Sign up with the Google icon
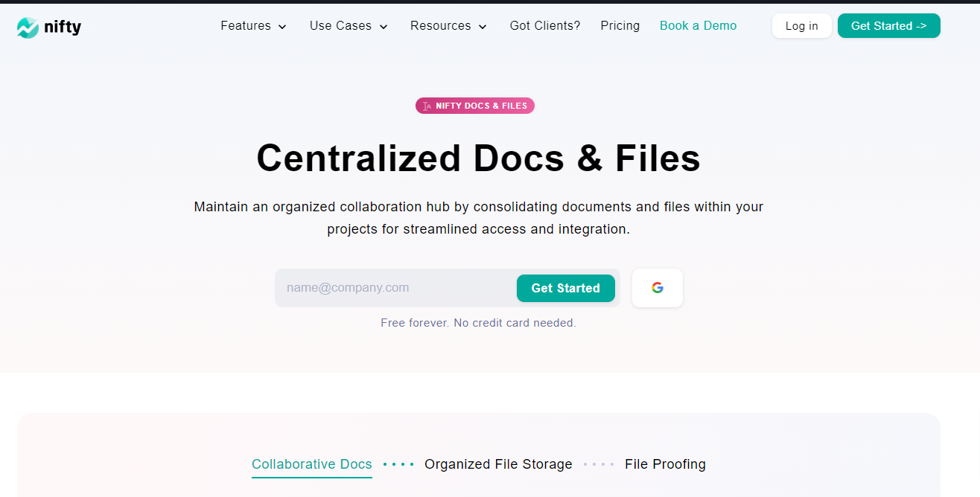This screenshot has width=980, height=497. [657, 288]
